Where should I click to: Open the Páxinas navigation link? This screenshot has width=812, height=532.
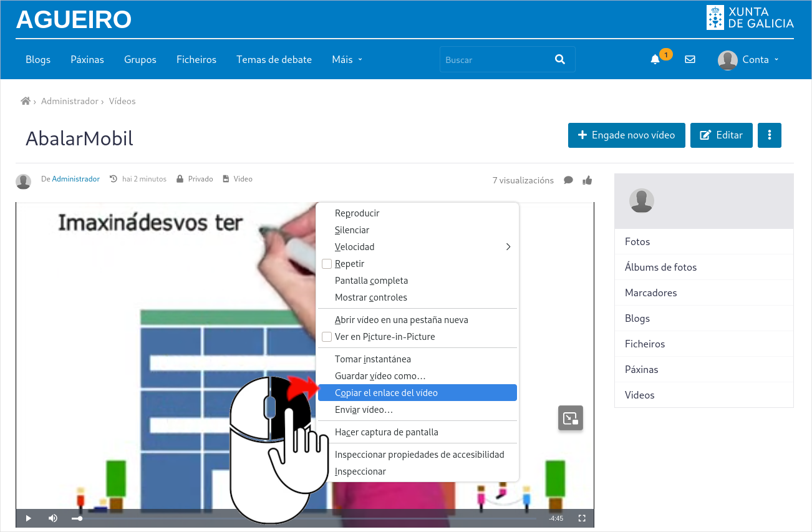[87, 60]
